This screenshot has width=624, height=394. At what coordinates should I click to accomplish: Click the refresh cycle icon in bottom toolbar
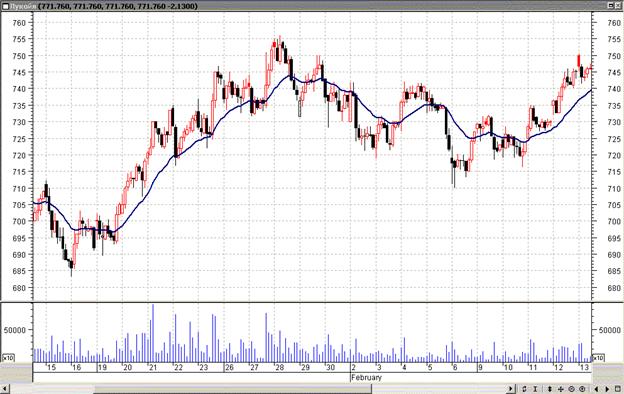524,389
